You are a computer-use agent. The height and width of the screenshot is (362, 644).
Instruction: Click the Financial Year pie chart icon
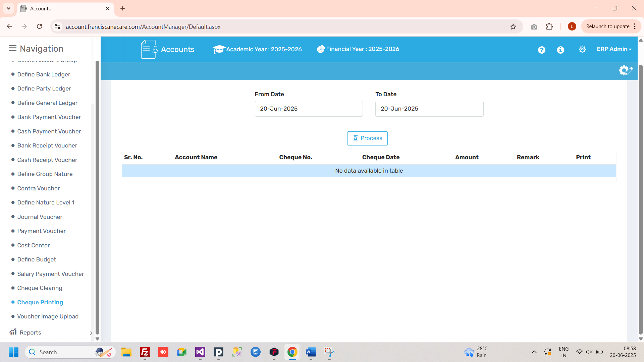(321, 49)
